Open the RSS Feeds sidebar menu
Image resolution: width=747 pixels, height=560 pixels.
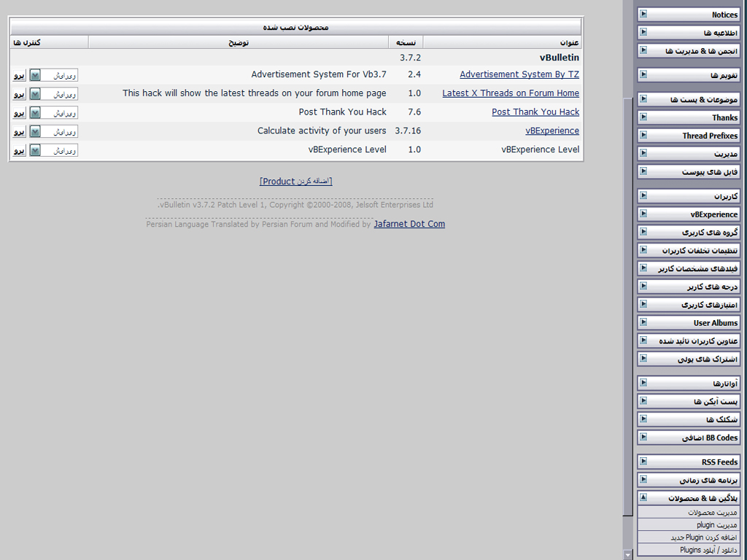[689, 462]
